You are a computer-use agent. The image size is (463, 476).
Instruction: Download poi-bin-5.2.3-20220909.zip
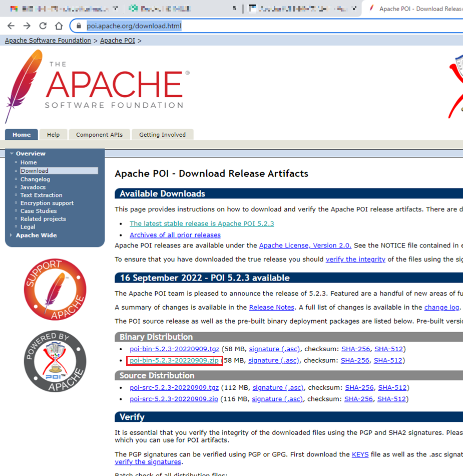(x=174, y=360)
